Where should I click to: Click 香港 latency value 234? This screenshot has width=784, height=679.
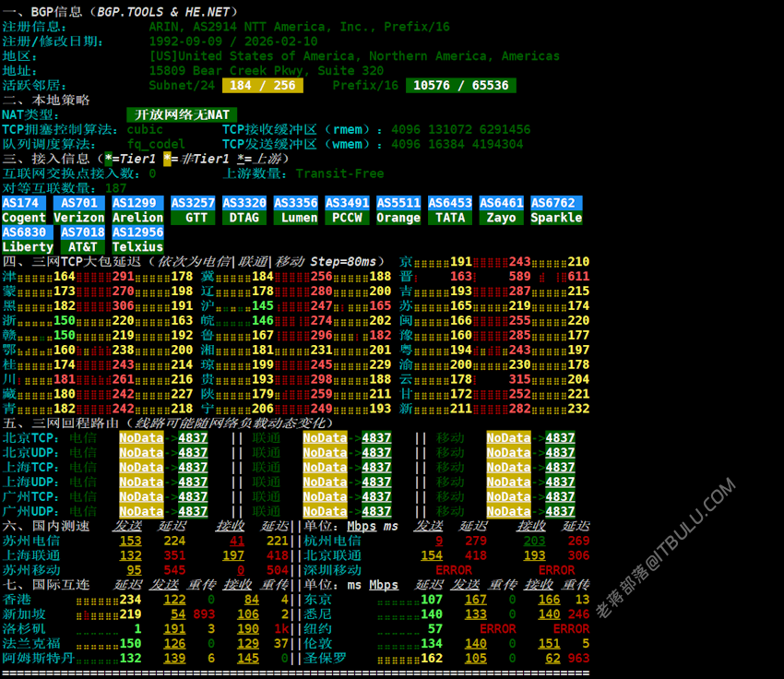click(130, 600)
